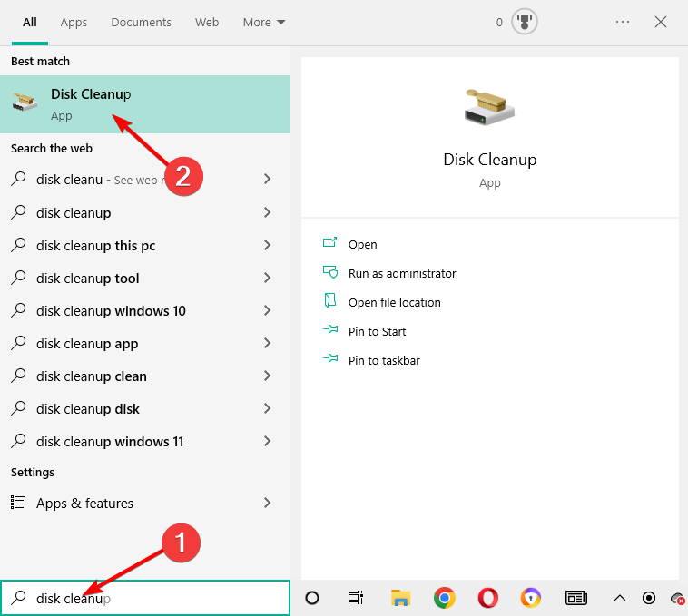Open Task View on the taskbar

356,598
